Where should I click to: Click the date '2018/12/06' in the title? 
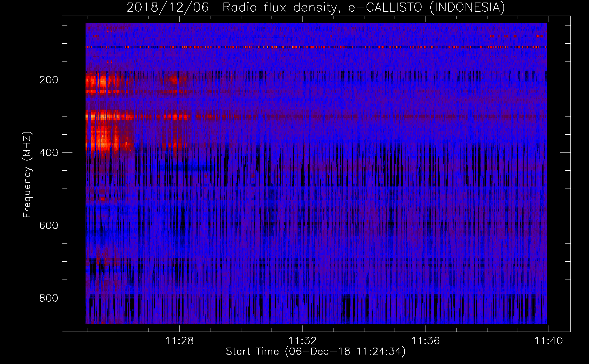coord(168,8)
